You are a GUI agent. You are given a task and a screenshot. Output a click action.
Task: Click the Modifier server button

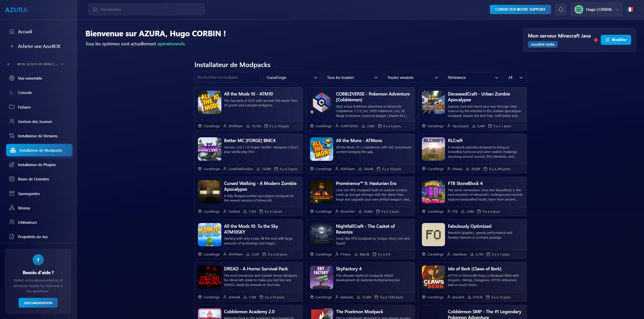(x=616, y=40)
